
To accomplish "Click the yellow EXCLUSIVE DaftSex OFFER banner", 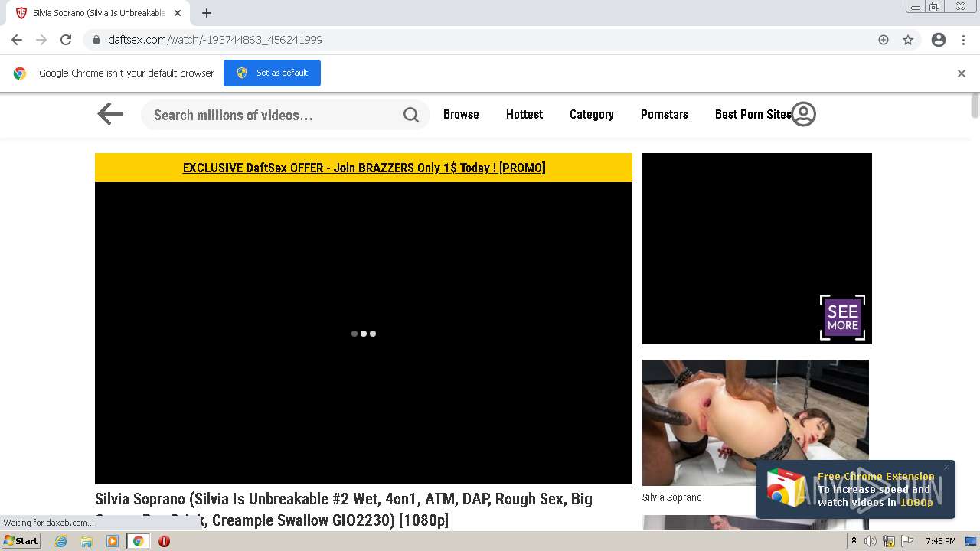I will coord(364,168).
